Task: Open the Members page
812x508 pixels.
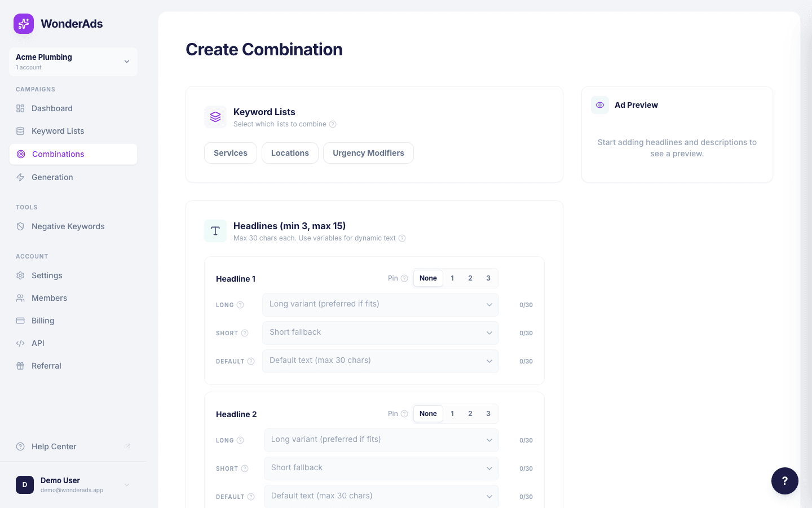Action: [x=49, y=298]
